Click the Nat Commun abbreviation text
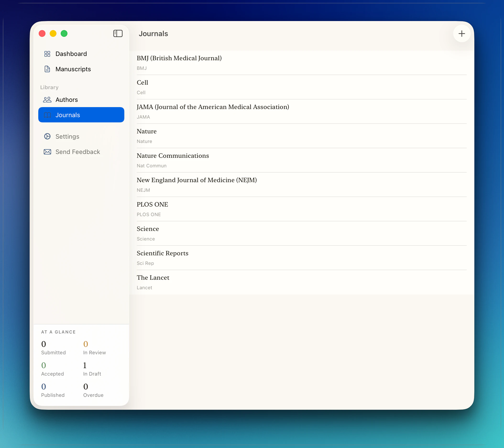 [x=152, y=166]
